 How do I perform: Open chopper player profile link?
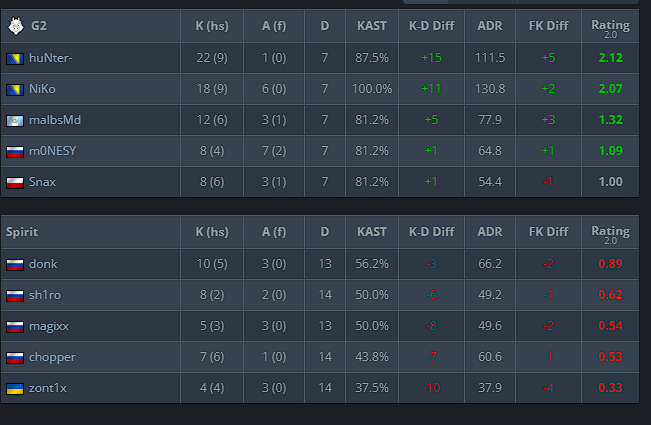[52, 357]
